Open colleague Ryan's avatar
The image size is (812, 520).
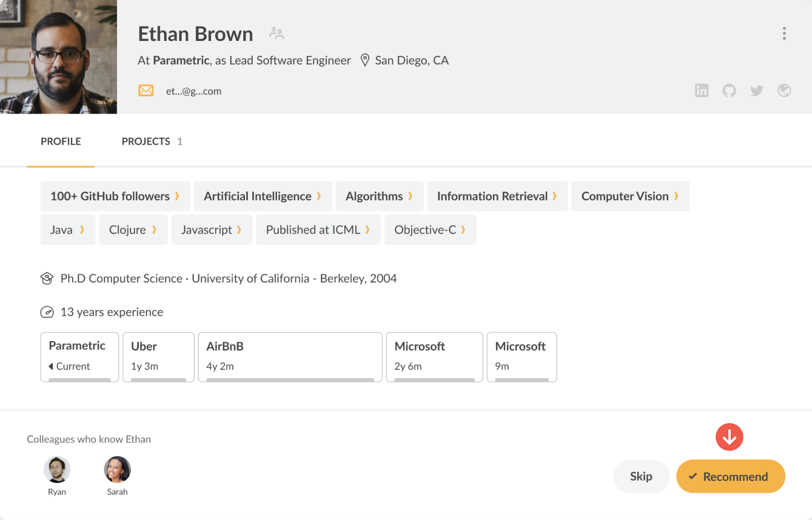coord(57,469)
